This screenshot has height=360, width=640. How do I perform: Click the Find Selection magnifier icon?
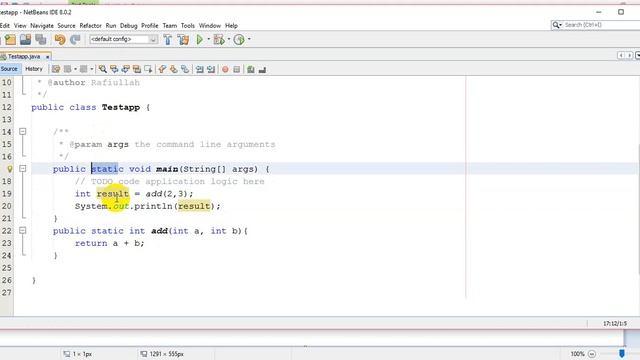(x=102, y=69)
